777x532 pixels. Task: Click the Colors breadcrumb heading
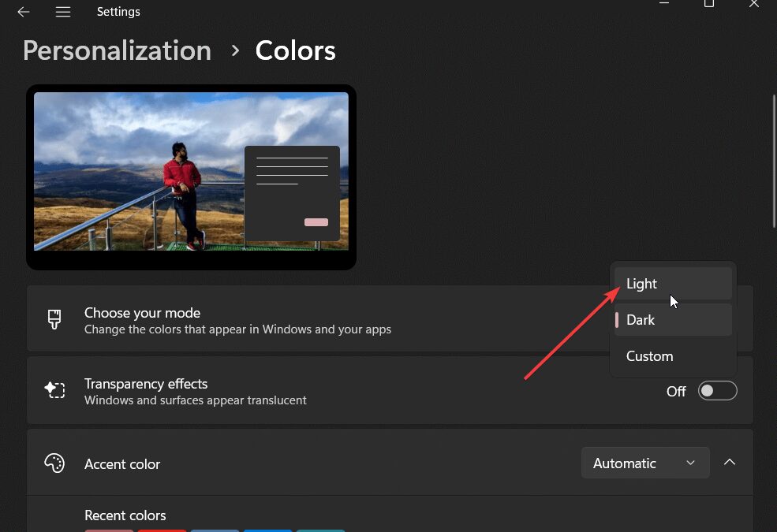[x=295, y=50]
